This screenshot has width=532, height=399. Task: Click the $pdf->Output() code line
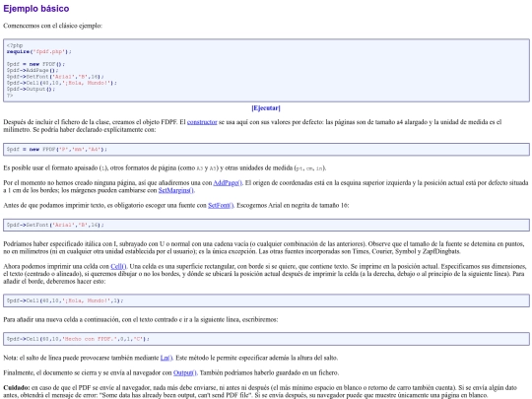click(31, 89)
